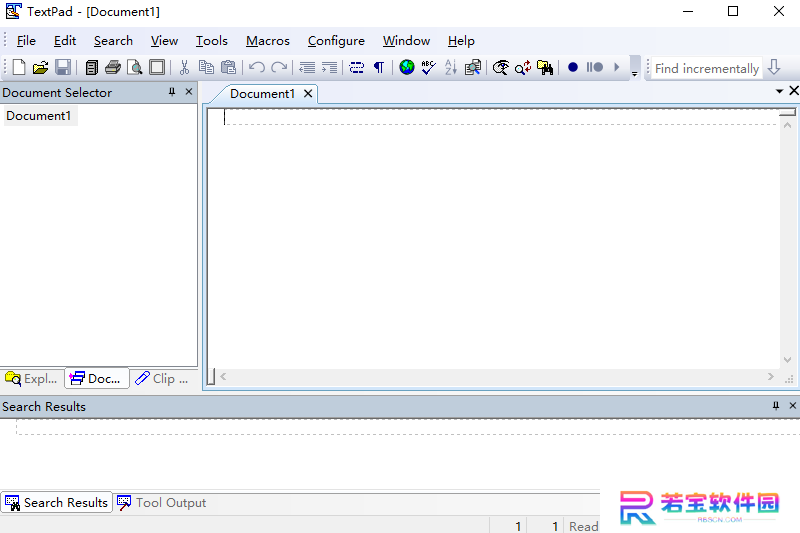Click the Print icon in the toolbar
Screen dimensions: 800x533
(113, 67)
